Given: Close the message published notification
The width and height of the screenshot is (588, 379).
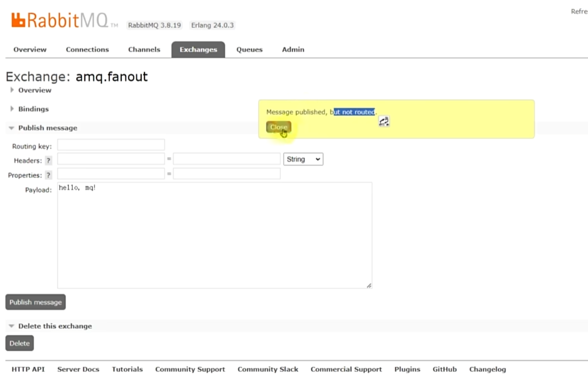Looking at the screenshot, I should [279, 127].
